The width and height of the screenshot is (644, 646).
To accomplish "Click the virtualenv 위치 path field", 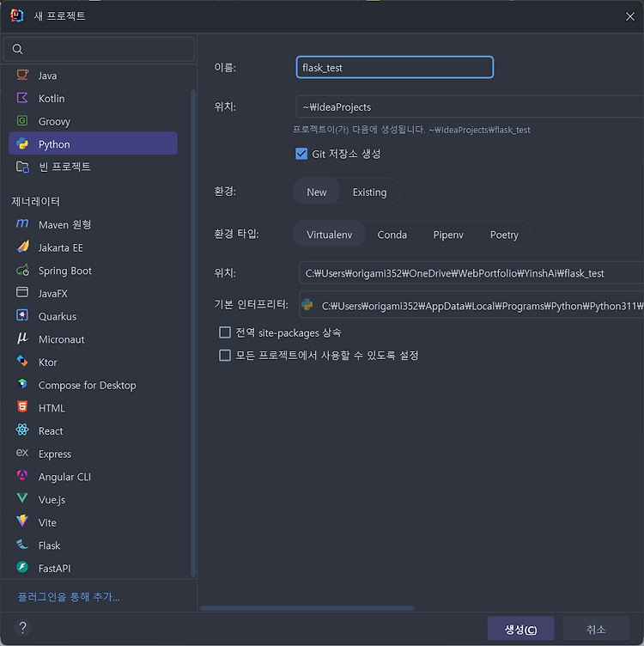I will [x=471, y=272].
